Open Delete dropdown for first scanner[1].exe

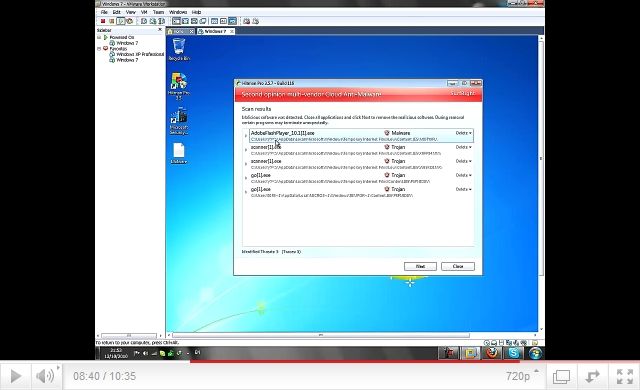464,147
